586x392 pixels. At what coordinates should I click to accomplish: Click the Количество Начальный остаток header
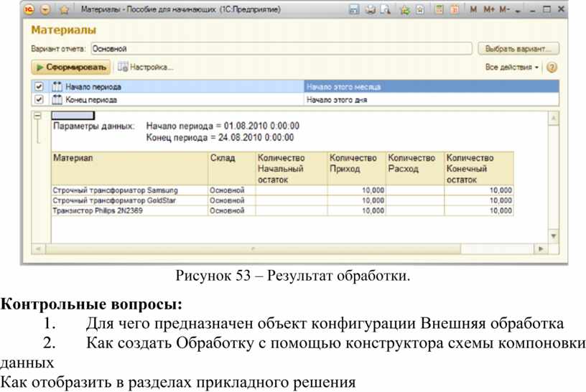coord(292,168)
